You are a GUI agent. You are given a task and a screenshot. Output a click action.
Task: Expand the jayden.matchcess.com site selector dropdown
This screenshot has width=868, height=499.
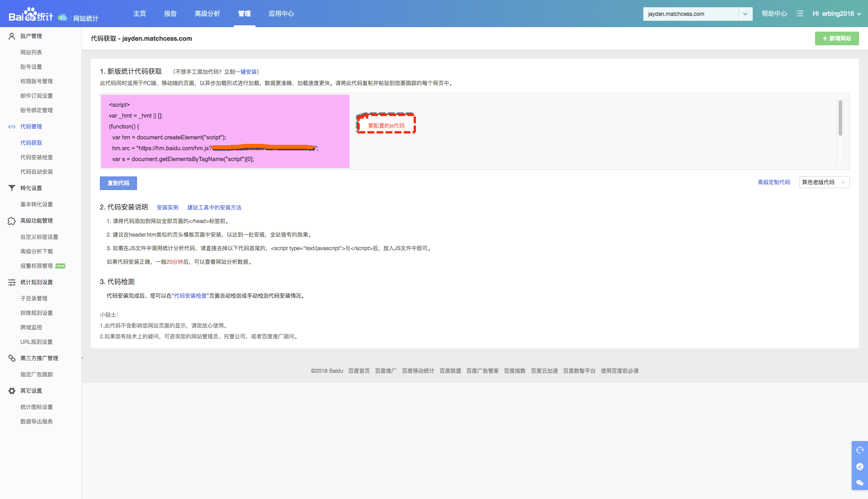(745, 14)
